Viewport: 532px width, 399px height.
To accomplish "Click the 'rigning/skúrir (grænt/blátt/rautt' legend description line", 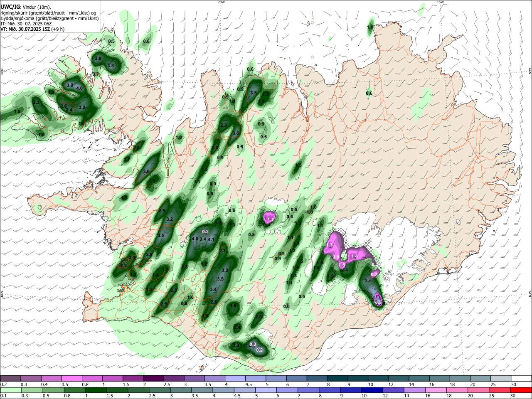I will click(x=48, y=13).
